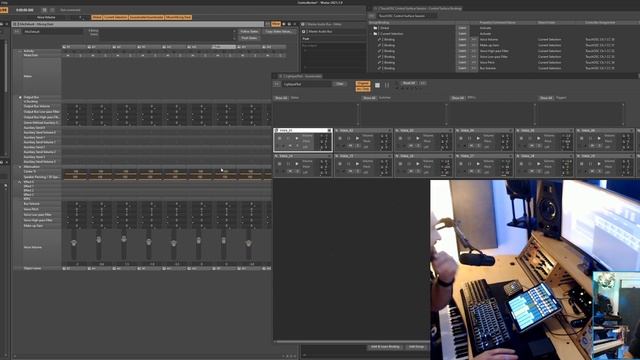The width and height of the screenshot is (640, 360).
Task: Click Show All for the States pane
Action: 281,98
